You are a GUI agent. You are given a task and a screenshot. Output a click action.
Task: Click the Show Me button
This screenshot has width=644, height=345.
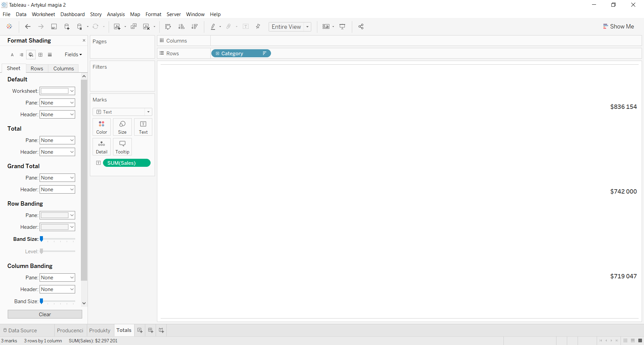point(619,26)
